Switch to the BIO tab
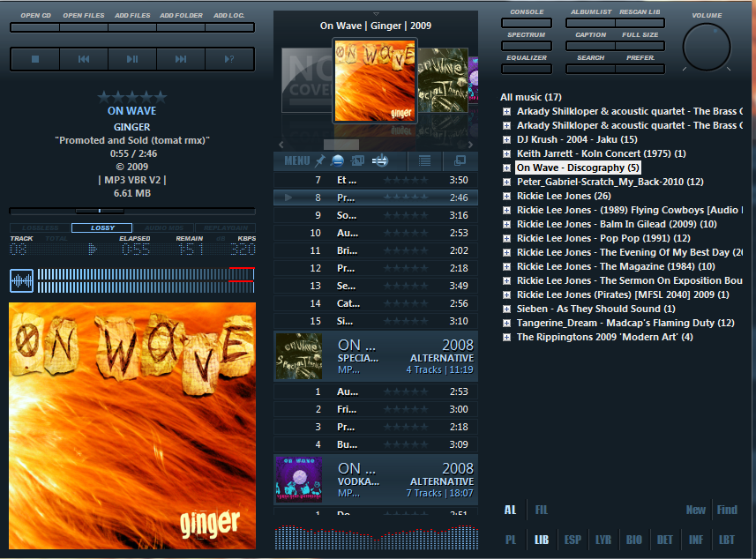The image size is (756, 559). (634, 540)
